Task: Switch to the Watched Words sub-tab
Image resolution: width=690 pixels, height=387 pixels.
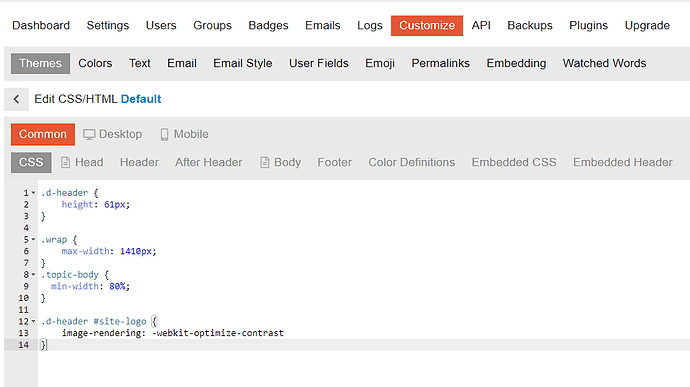Action: point(604,63)
